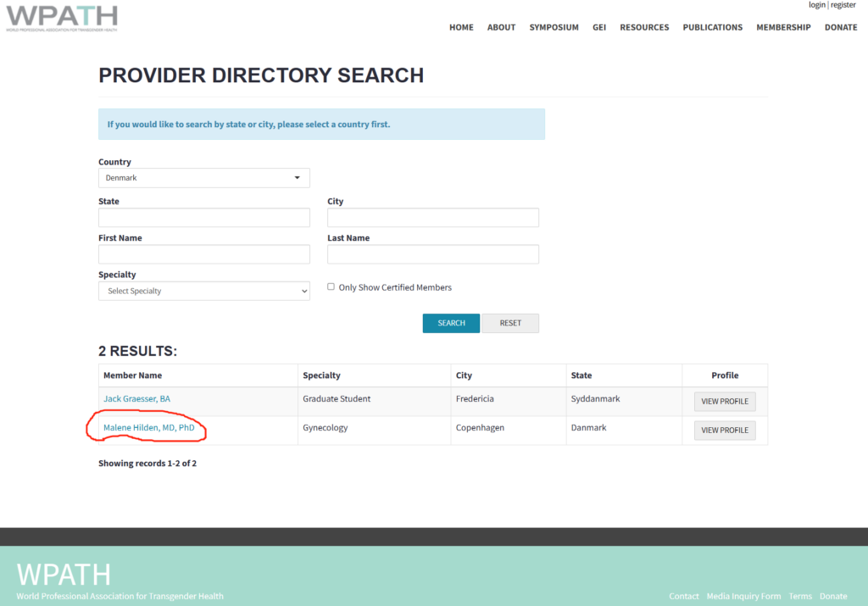Open the Country dropdown showing Denmark
The height and width of the screenshot is (606, 868).
[204, 178]
